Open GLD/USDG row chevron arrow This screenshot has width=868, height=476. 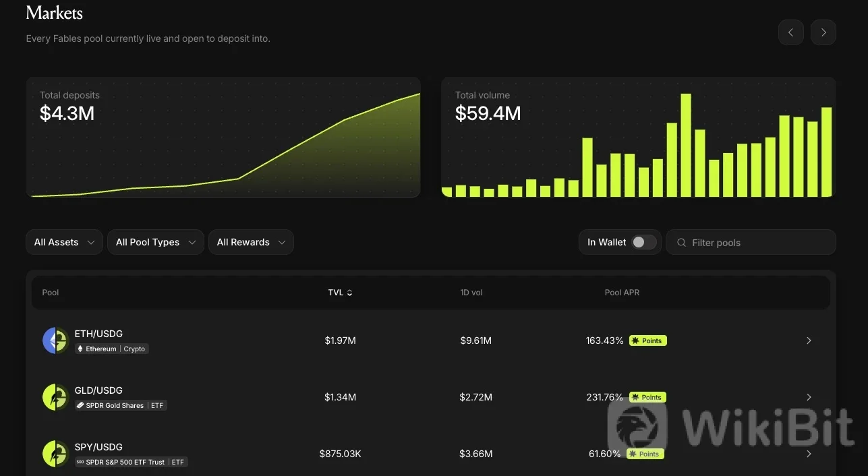[x=809, y=397]
